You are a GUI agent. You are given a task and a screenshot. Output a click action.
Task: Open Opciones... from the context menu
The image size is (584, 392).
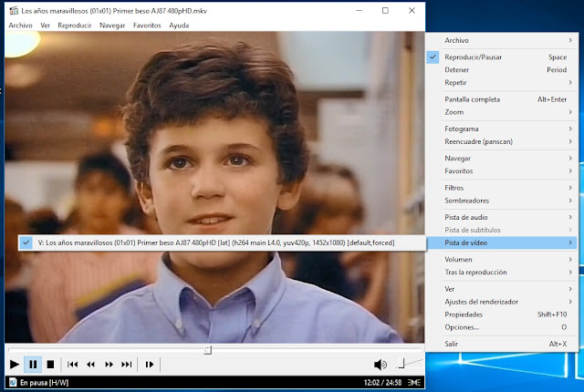(502, 327)
